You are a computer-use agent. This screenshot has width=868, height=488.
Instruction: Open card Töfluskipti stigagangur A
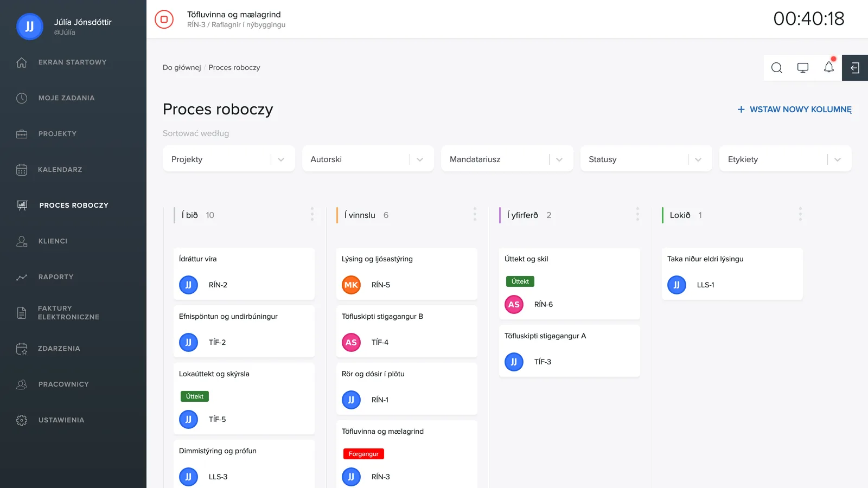(x=570, y=351)
